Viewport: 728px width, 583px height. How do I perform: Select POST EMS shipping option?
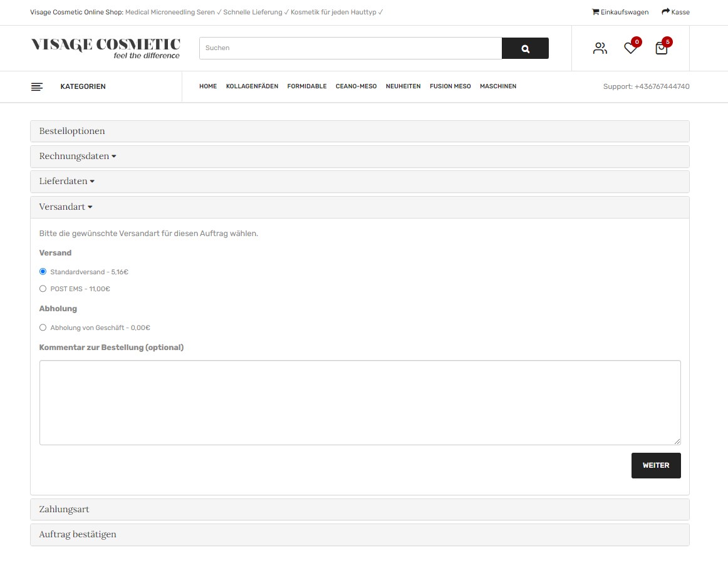pyautogui.click(x=43, y=289)
